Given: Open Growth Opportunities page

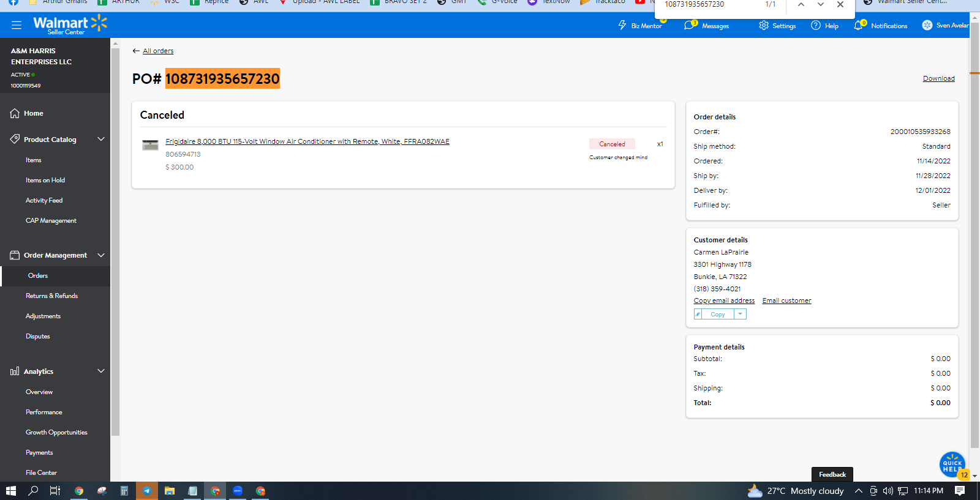Looking at the screenshot, I should (56, 433).
